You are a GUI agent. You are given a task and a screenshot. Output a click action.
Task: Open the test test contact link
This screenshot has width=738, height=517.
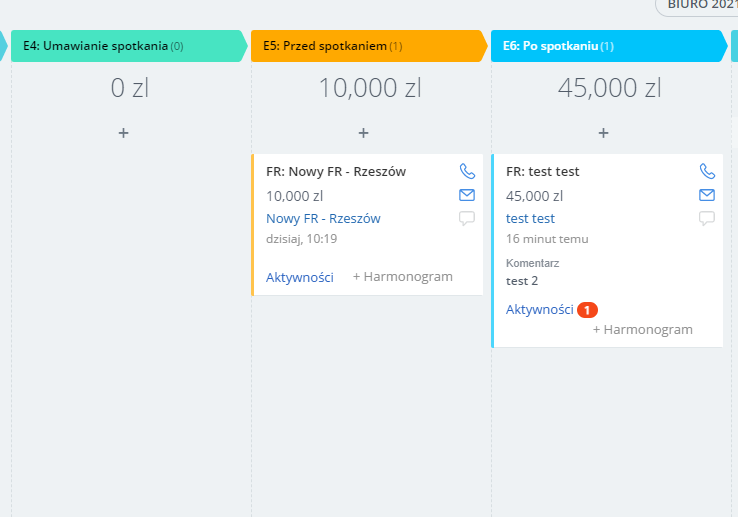(530, 218)
